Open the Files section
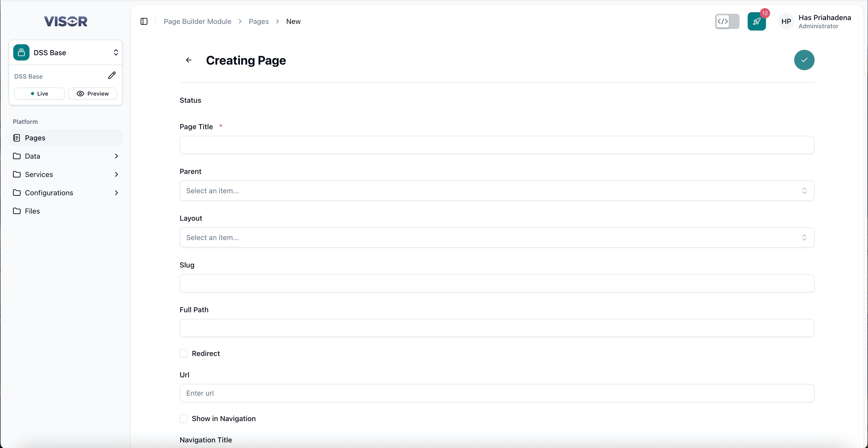Viewport: 868px width, 448px height. click(32, 211)
